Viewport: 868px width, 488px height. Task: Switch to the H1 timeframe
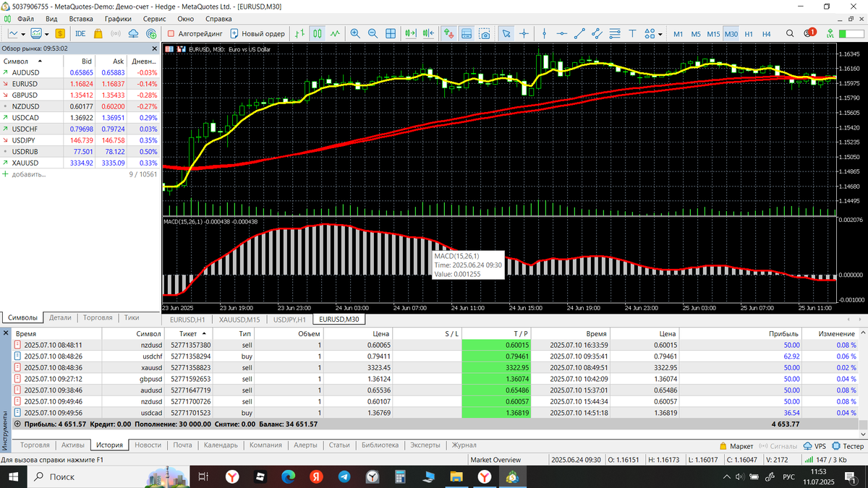749,34
